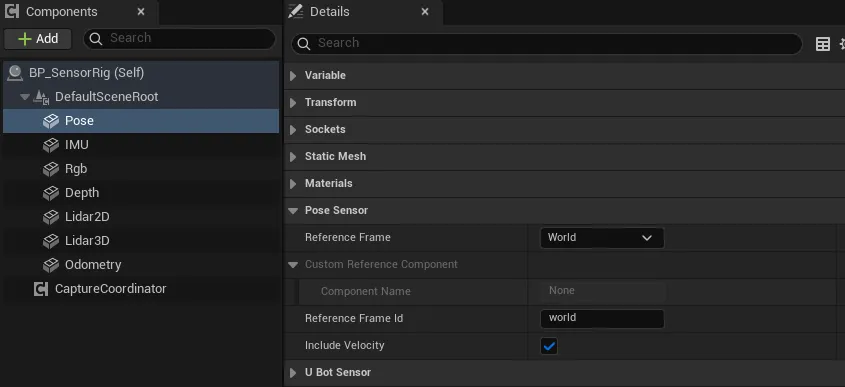Viewport: 845px width, 387px height.
Task: Expand the Variable section
Action: click(293, 76)
